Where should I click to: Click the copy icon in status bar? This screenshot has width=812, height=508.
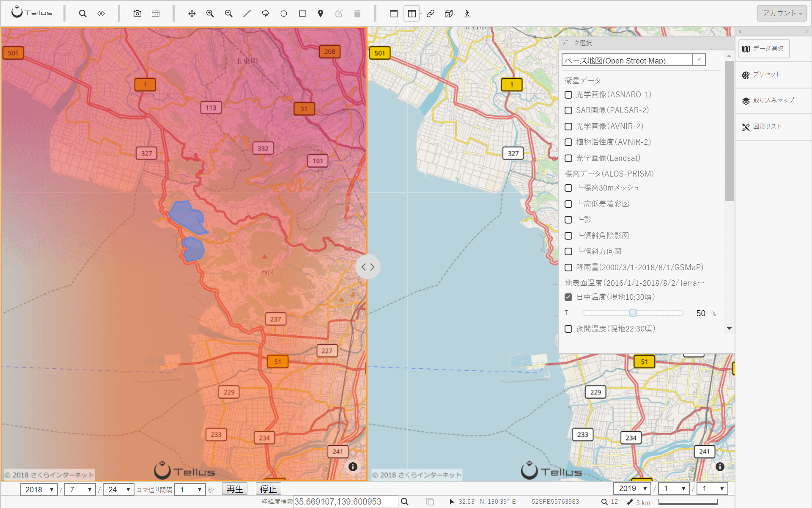430,502
